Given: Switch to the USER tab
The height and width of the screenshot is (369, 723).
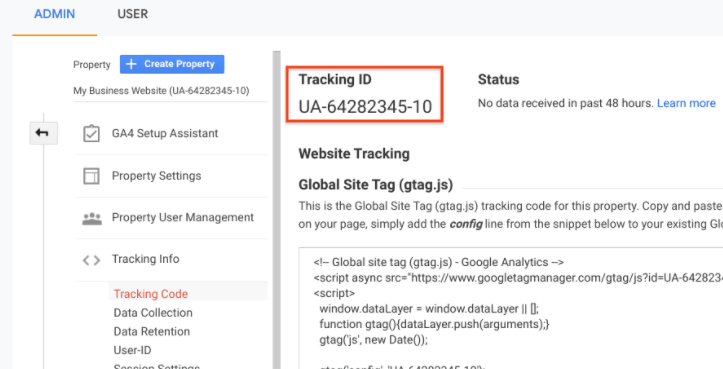Looking at the screenshot, I should click(133, 14).
